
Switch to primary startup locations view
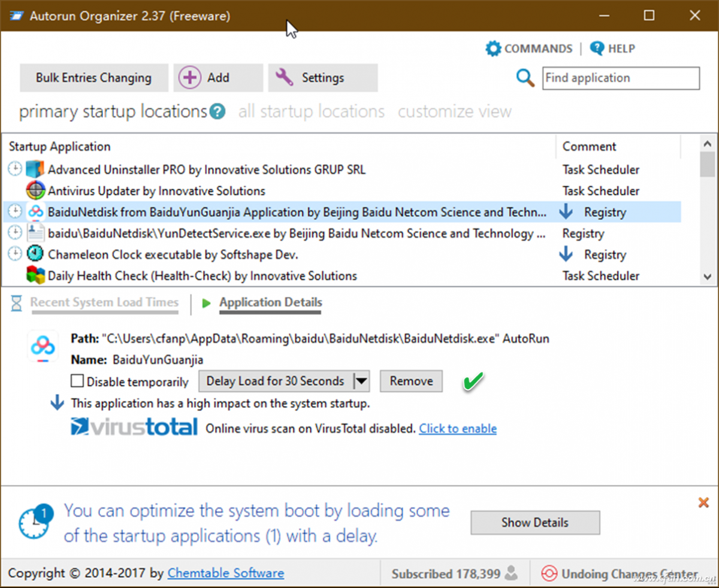pos(113,111)
